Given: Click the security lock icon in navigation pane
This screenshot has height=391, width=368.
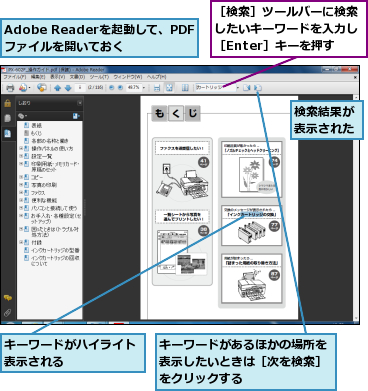Looking at the screenshot, I should 7,103.
